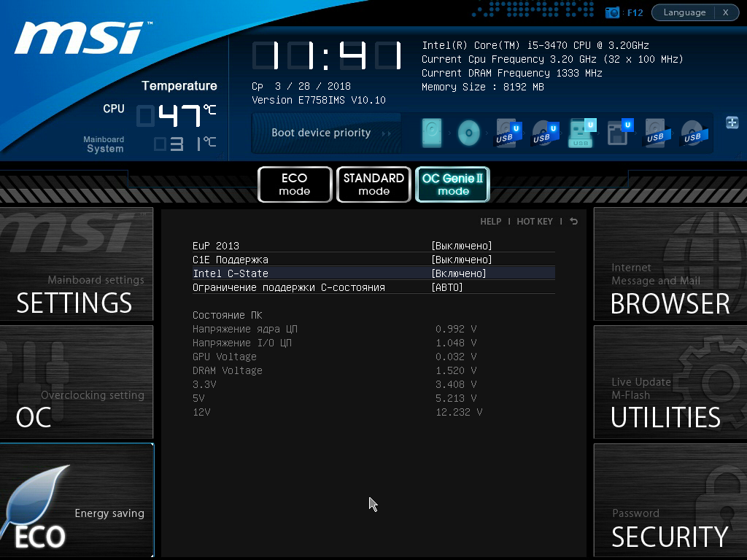Click the Current DRAM Frequency 1333 MHz text

[511, 74]
